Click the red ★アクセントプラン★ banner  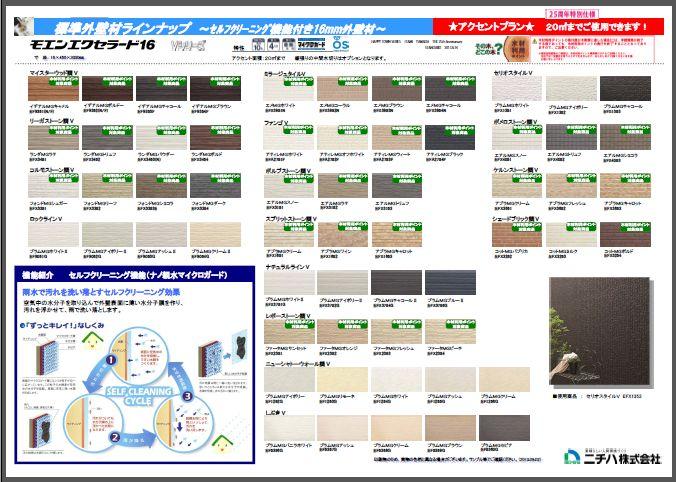pos(548,26)
